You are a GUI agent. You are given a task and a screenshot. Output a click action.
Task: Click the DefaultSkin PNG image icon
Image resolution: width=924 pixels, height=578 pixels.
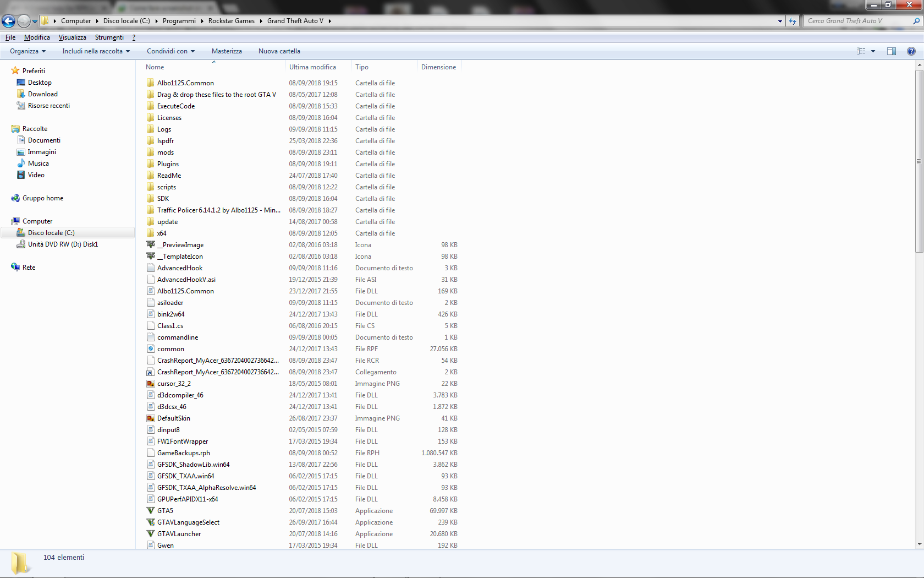click(x=151, y=418)
